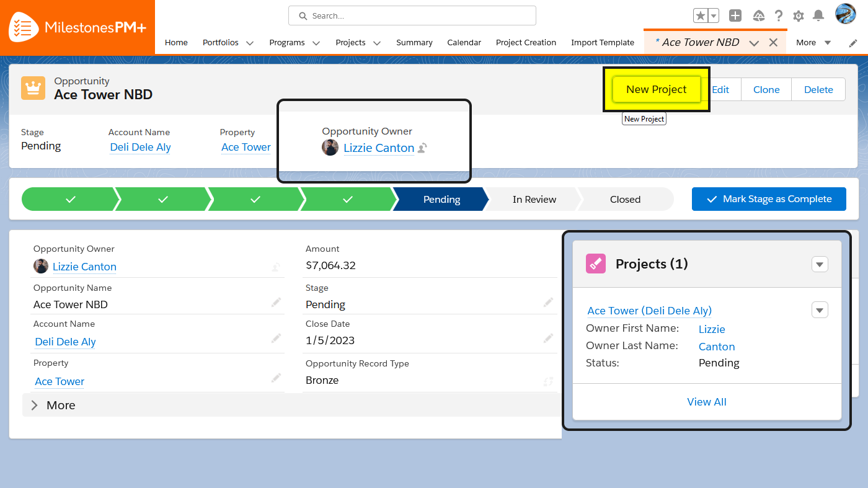Select the Closed stage in path
Image resolution: width=868 pixels, height=488 pixels.
[625, 199]
